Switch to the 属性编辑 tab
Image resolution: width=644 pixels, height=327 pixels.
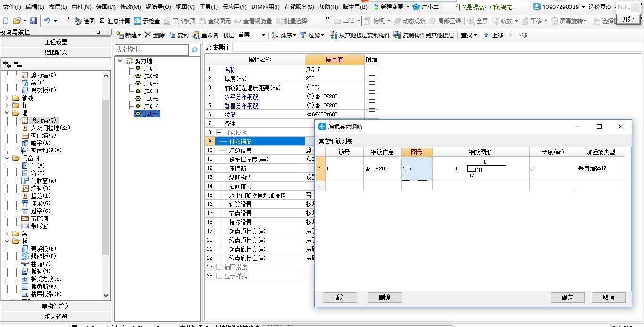pos(217,47)
